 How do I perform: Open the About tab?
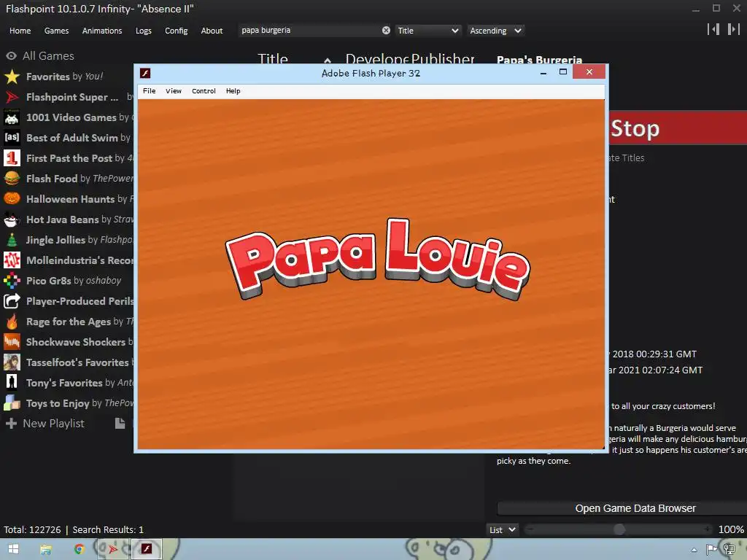212,31
